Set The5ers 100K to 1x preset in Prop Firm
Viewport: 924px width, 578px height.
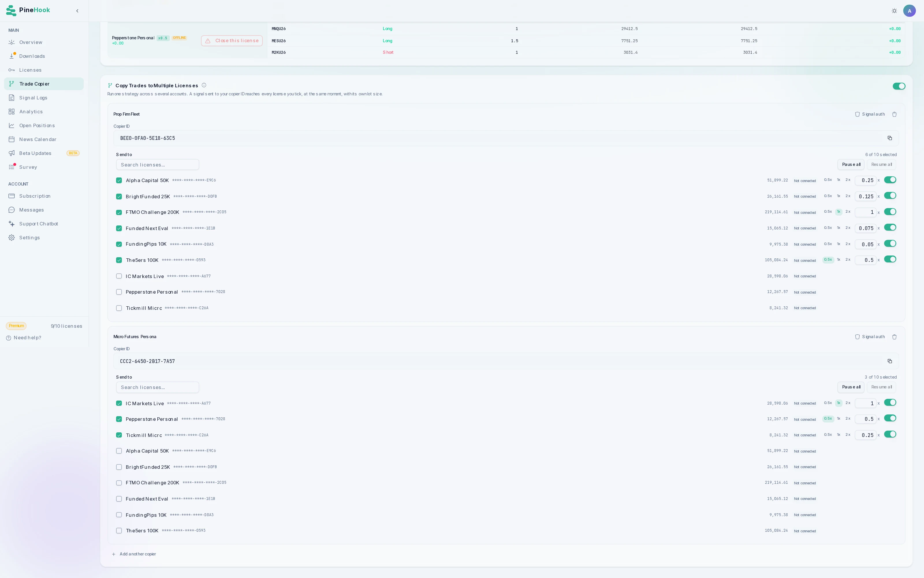point(839,260)
